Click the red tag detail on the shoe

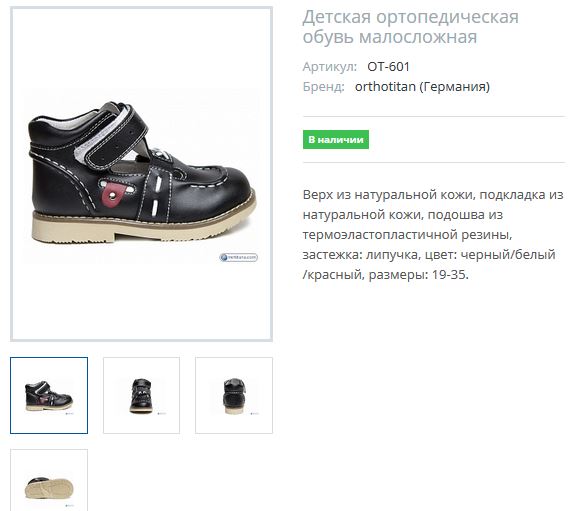[112, 192]
